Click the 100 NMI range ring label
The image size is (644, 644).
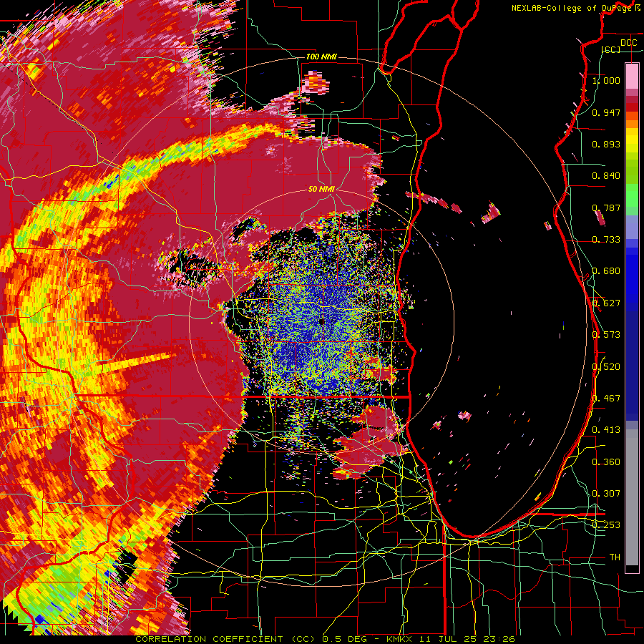click(321, 57)
